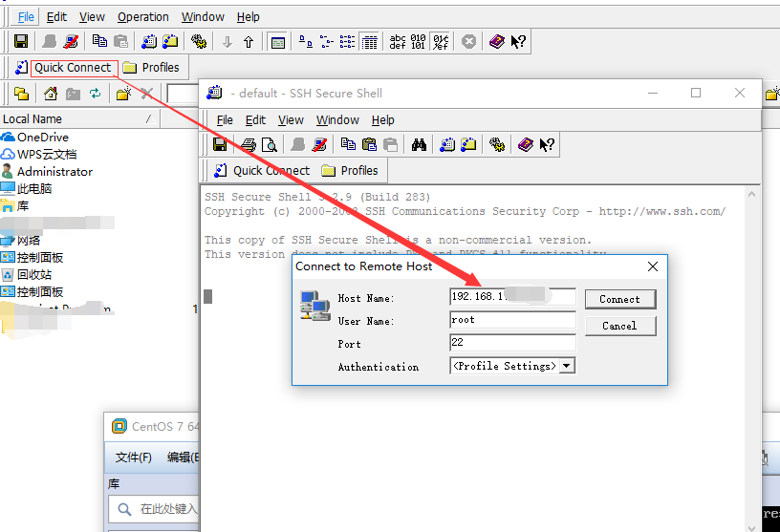Click the Connect button in dialog
The image size is (780, 532).
click(x=620, y=299)
